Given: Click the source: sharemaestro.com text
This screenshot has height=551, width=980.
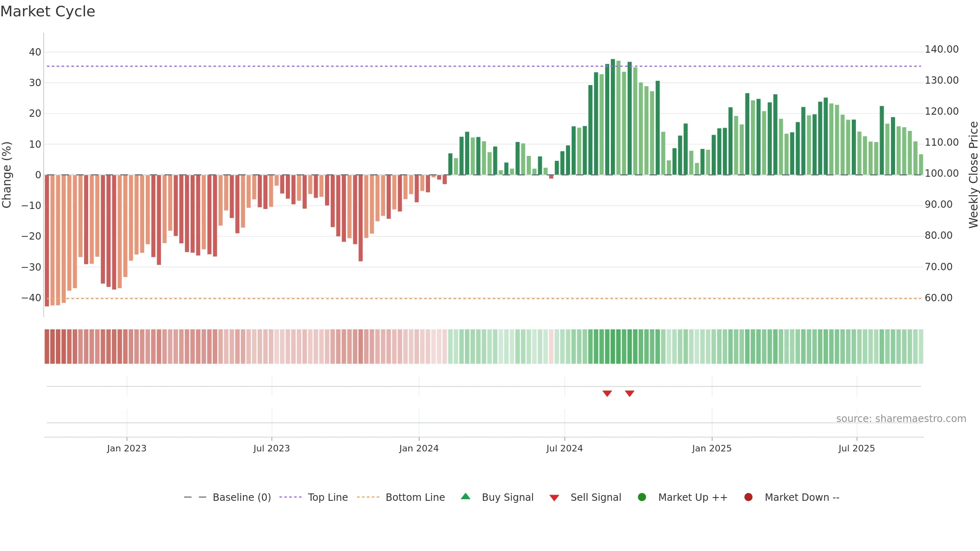Looking at the screenshot, I should [901, 419].
